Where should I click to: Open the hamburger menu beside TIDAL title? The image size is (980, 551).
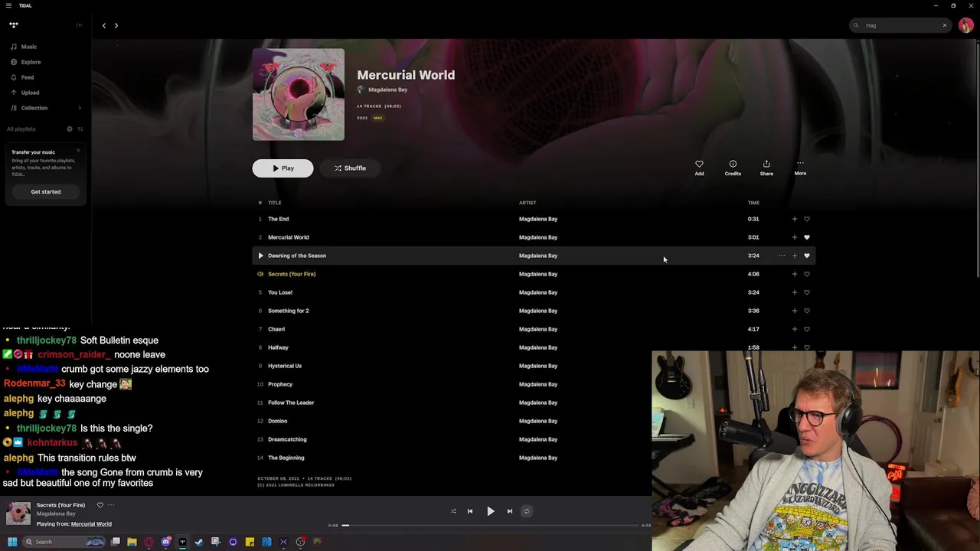click(x=8, y=5)
